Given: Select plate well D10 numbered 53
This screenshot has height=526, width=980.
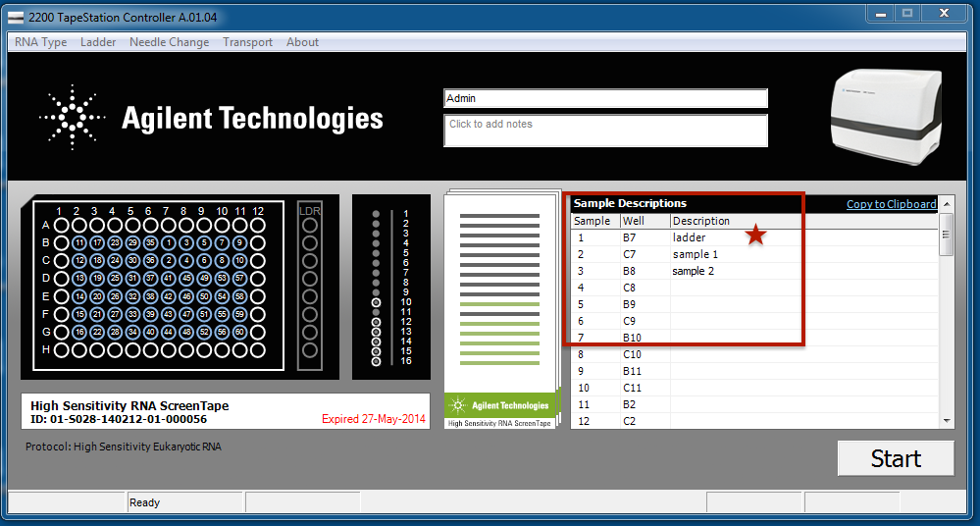Looking at the screenshot, I should pos(222,279).
